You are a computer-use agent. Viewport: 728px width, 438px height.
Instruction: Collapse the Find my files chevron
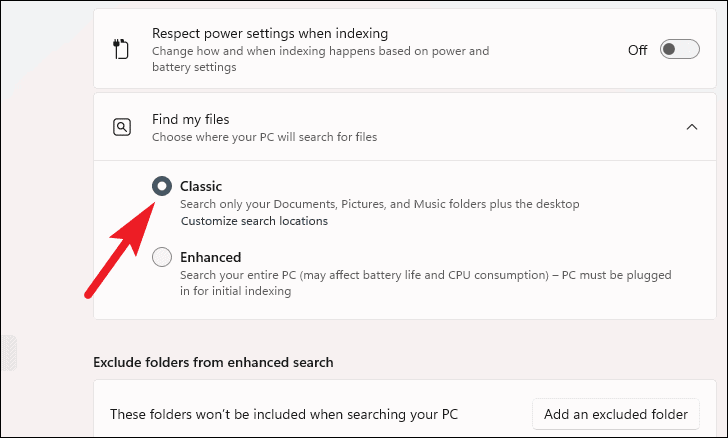pyautogui.click(x=692, y=127)
